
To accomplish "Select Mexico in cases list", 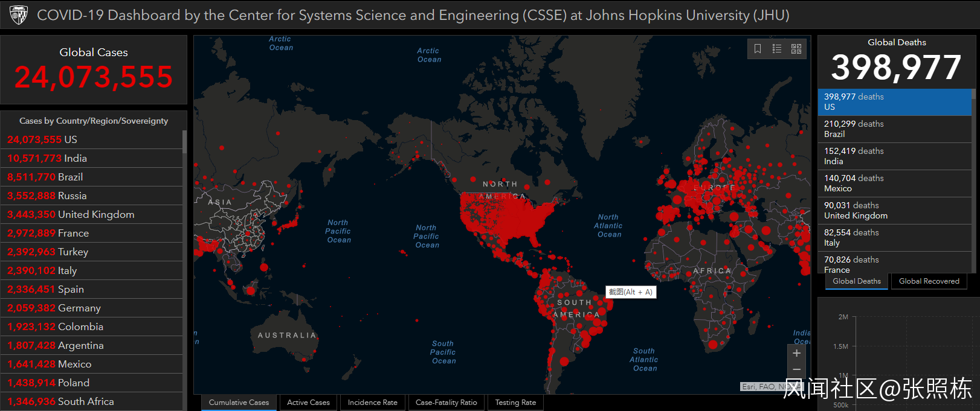I will (x=92, y=364).
